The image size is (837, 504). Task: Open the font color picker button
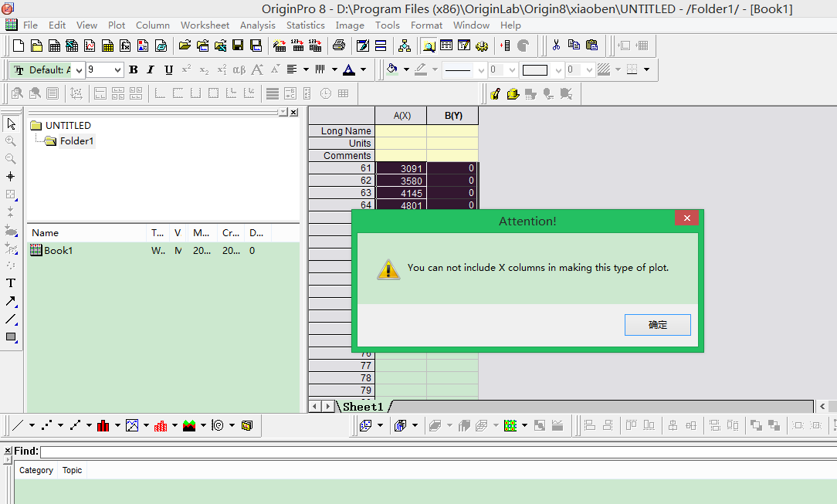pos(349,70)
